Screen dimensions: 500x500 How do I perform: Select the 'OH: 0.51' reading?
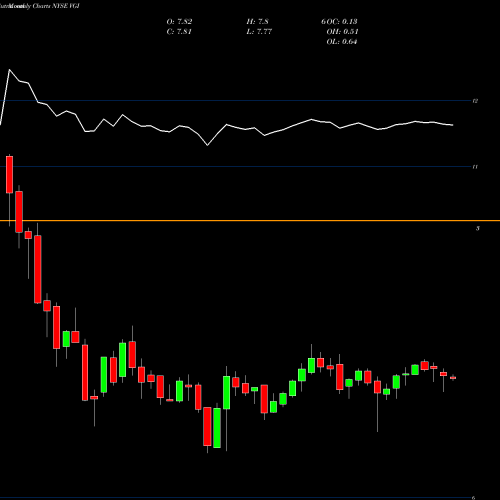(x=342, y=32)
